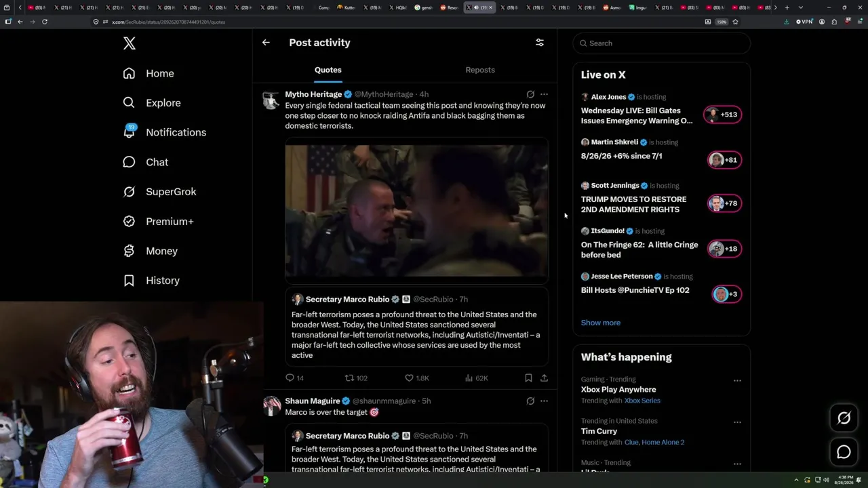Click the browser back arrow
Viewport: 868px width, 488px height.
(20, 22)
